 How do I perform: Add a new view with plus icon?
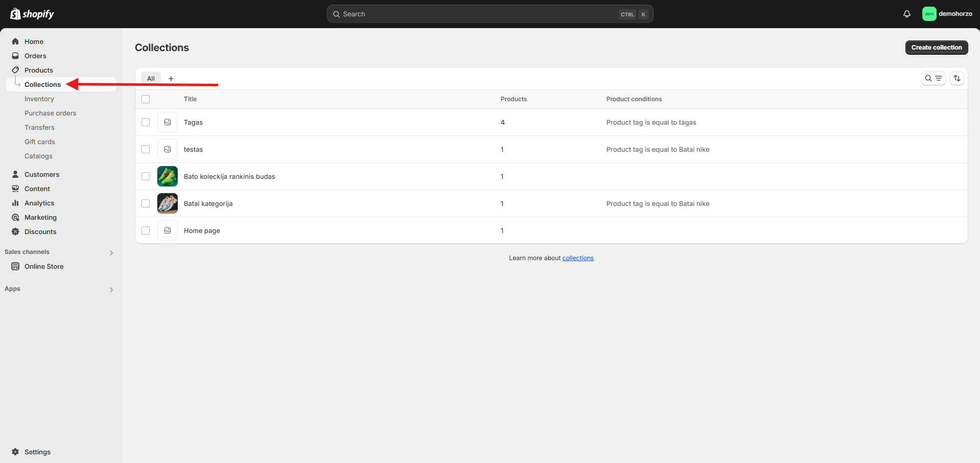171,79
